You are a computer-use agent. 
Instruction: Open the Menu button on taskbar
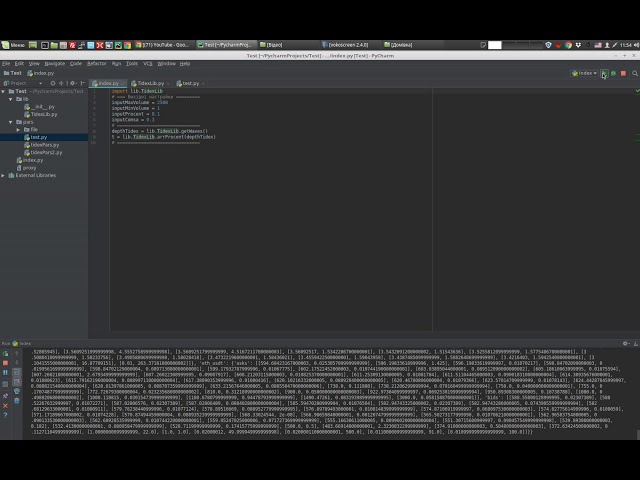coord(13,45)
